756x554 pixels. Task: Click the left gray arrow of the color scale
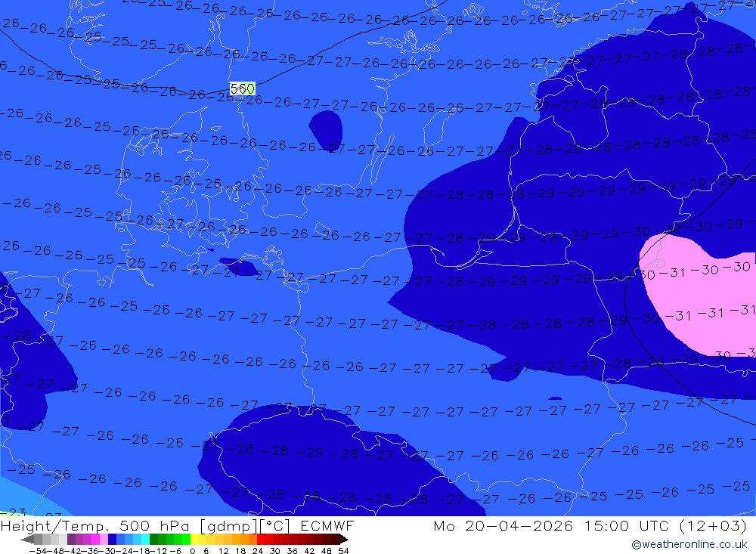coord(27,540)
